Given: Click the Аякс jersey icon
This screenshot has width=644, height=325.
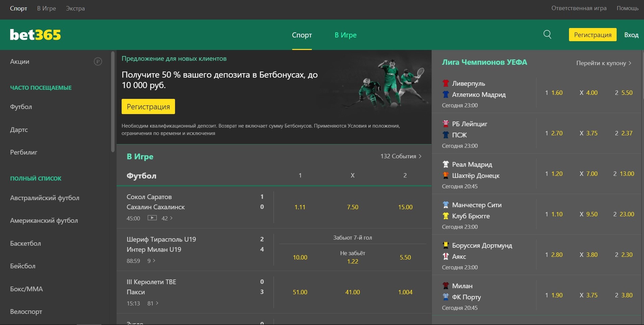Looking at the screenshot, I should (446, 256).
